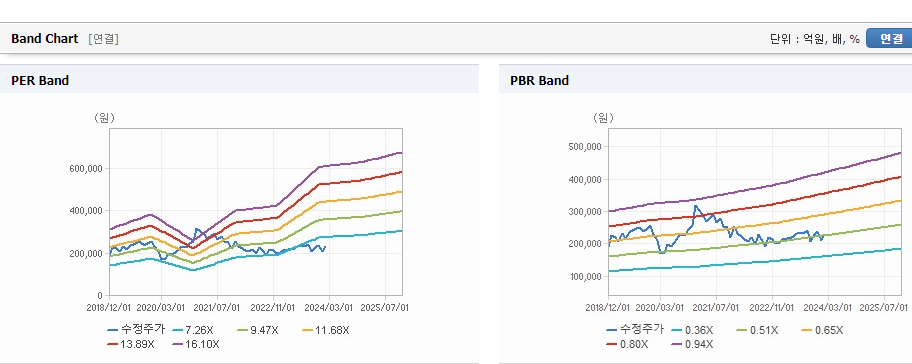Toggle 수정주가 legend in PER Band chart
912x364 pixels.
(136, 330)
